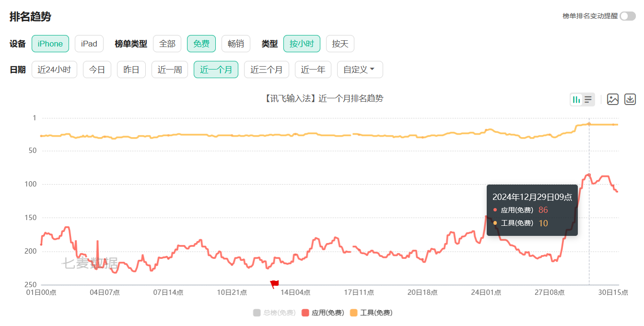Click y-axis label 250

point(30,285)
